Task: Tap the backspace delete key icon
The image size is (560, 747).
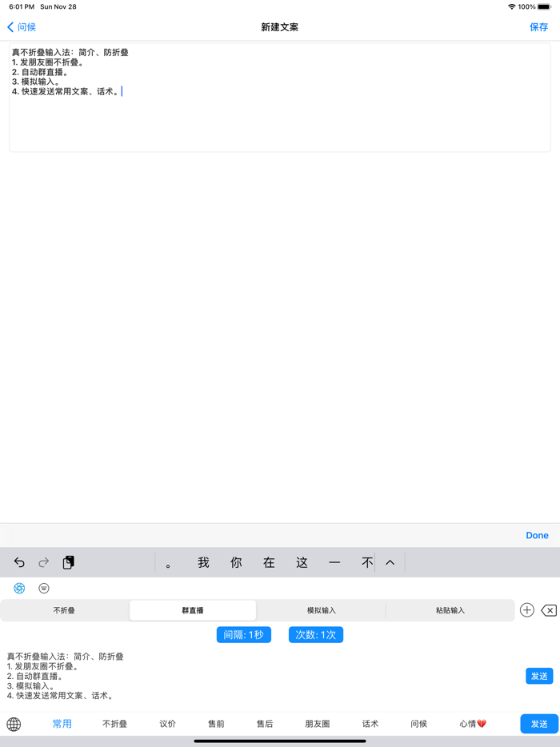Action: (x=549, y=610)
